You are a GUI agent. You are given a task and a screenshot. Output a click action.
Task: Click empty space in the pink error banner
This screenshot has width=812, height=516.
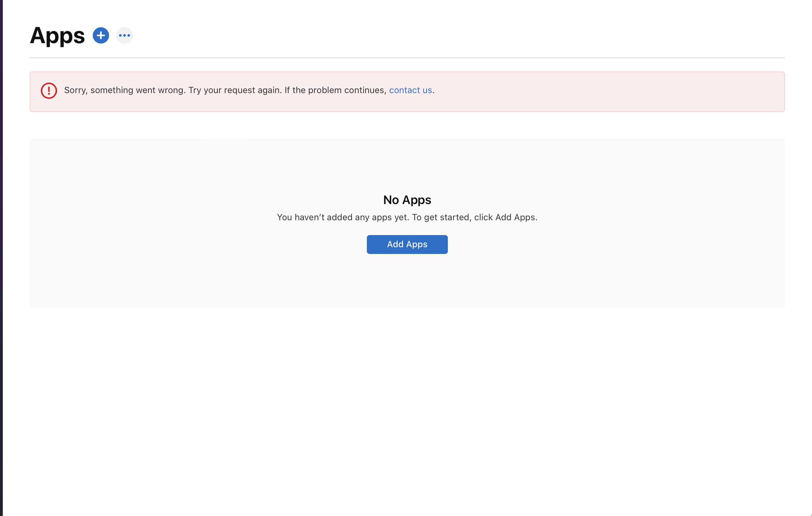607,92
